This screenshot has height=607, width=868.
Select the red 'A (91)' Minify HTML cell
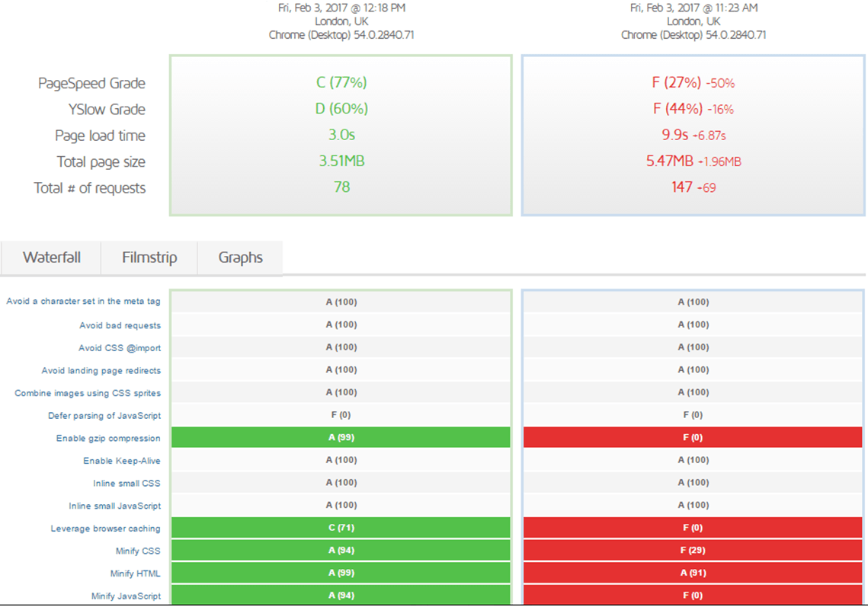693,573
